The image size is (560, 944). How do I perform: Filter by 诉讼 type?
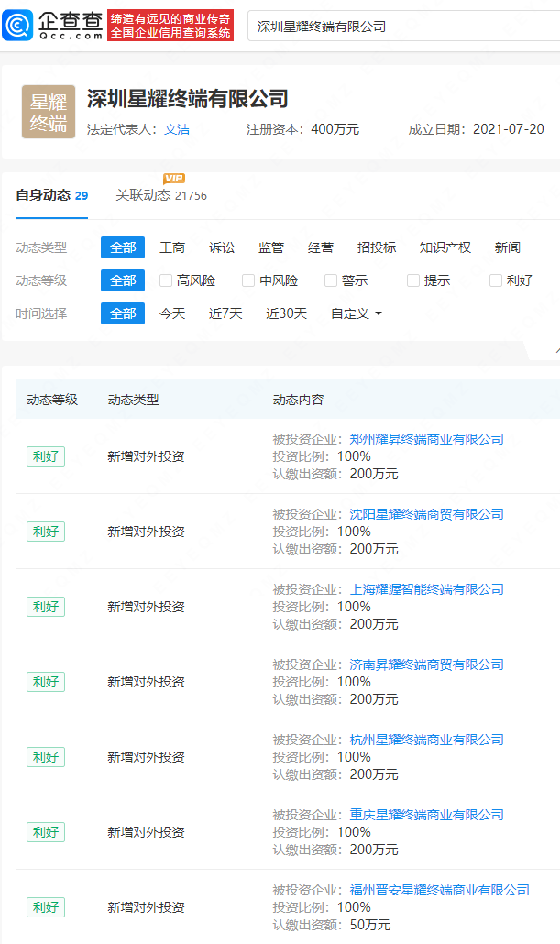pos(222,247)
